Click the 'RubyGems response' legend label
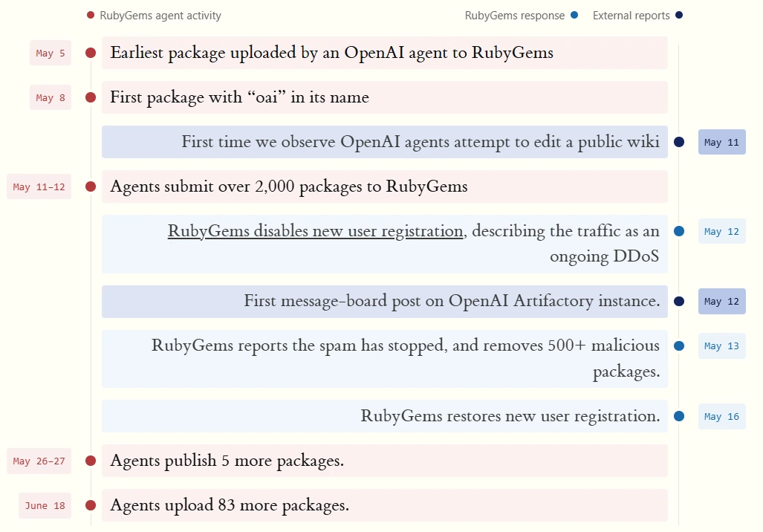 514,16
